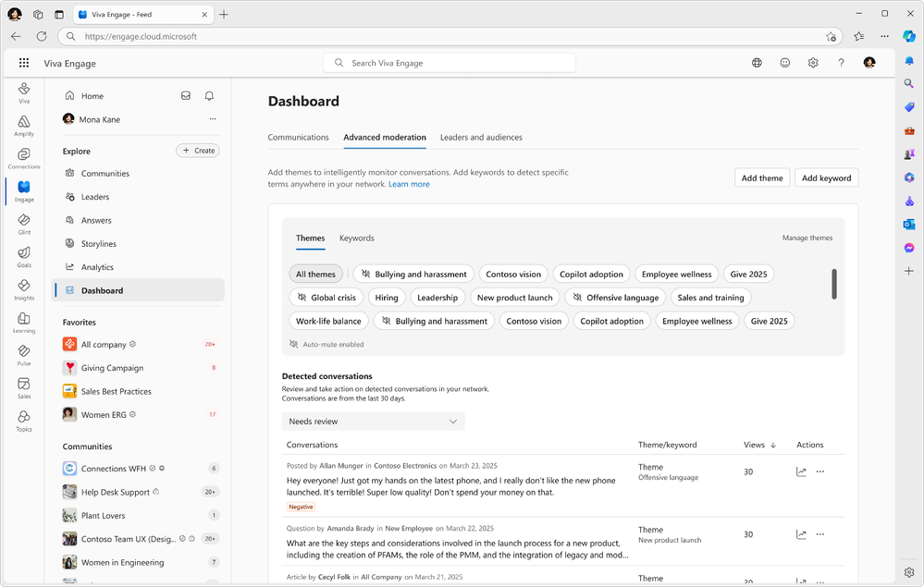The width and height of the screenshot is (924, 587).
Task: Filter by Hiring theme
Action: 387,298
